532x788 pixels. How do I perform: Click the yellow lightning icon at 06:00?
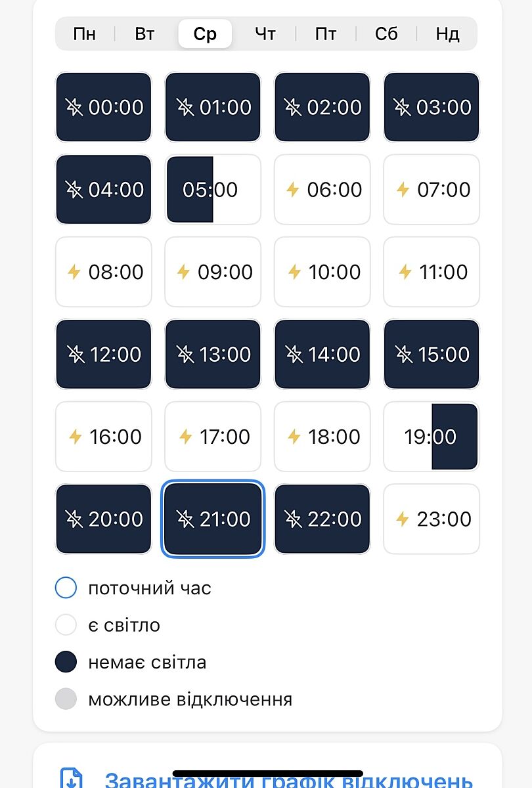tap(293, 190)
